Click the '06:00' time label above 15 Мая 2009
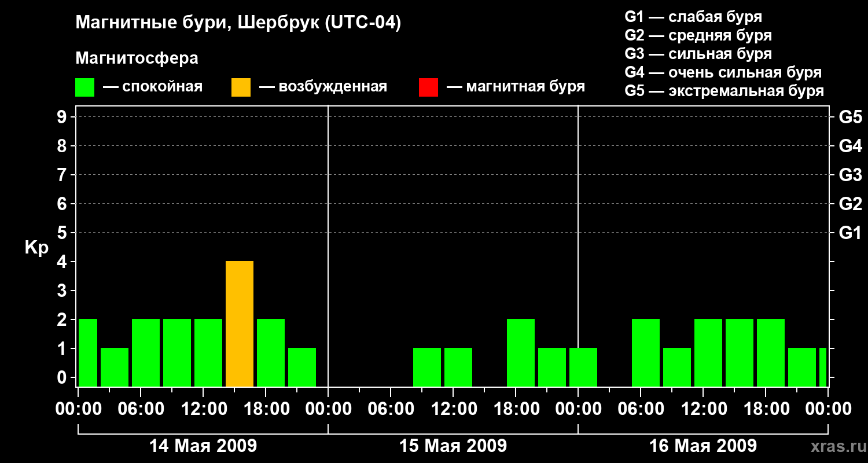The width and height of the screenshot is (868, 463). pyautogui.click(x=391, y=409)
